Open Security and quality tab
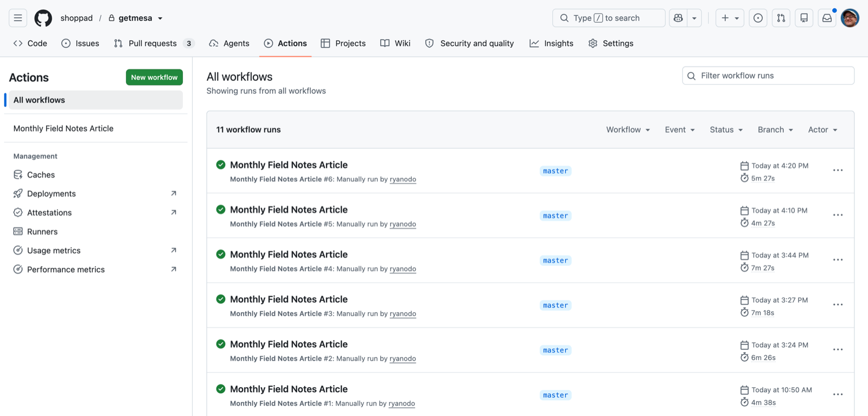This screenshot has width=868, height=416. [x=469, y=43]
